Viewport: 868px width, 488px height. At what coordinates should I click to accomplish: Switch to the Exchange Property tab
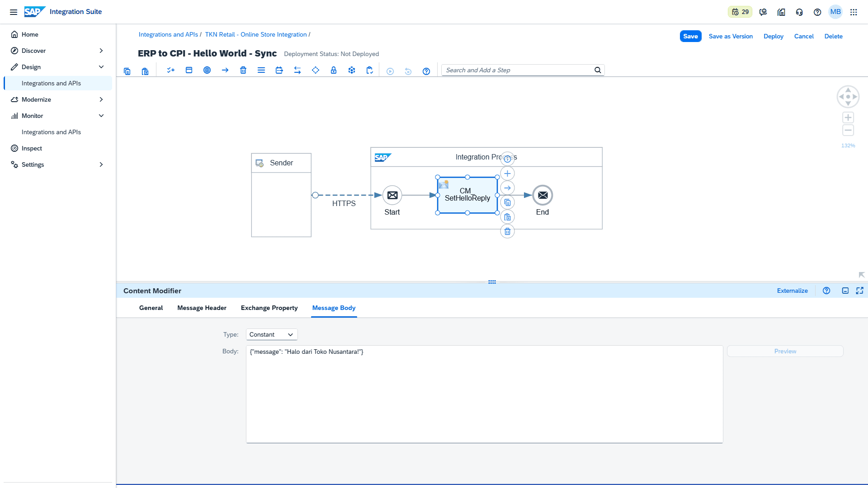tap(269, 308)
